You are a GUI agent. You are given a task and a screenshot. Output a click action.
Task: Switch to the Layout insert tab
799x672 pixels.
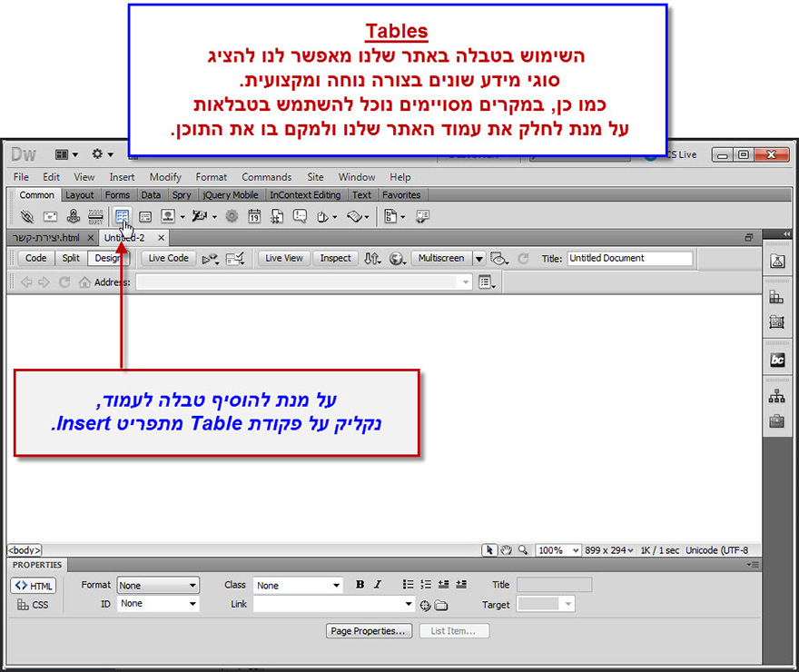pos(80,195)
